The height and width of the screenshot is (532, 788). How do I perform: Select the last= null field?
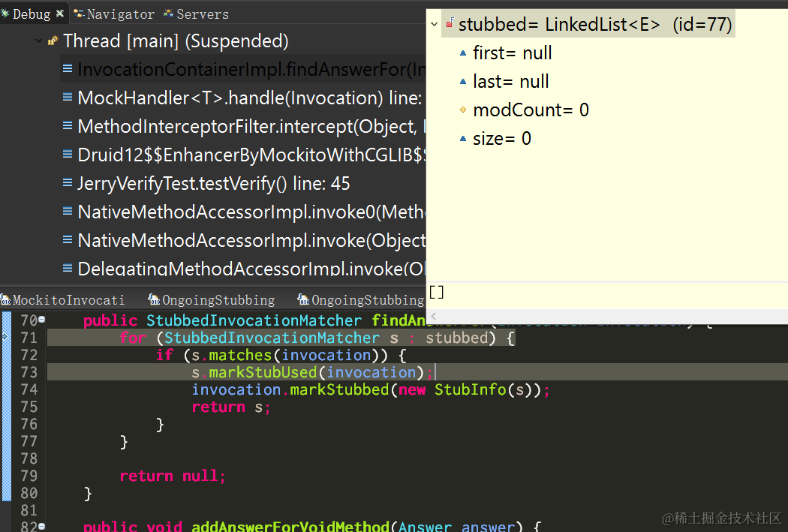tap(510, 81)
